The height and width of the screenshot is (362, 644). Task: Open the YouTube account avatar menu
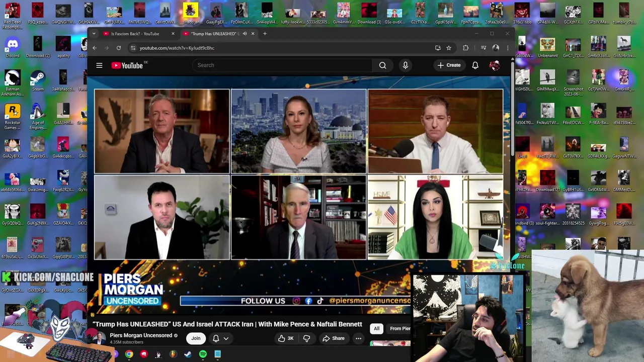pyautogui.click(x=495, y=65)
